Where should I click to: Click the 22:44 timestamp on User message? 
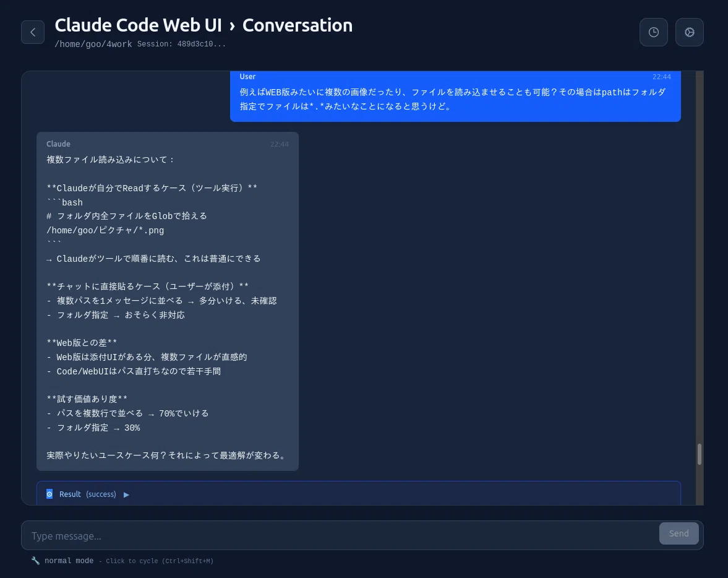coord(662,77)
